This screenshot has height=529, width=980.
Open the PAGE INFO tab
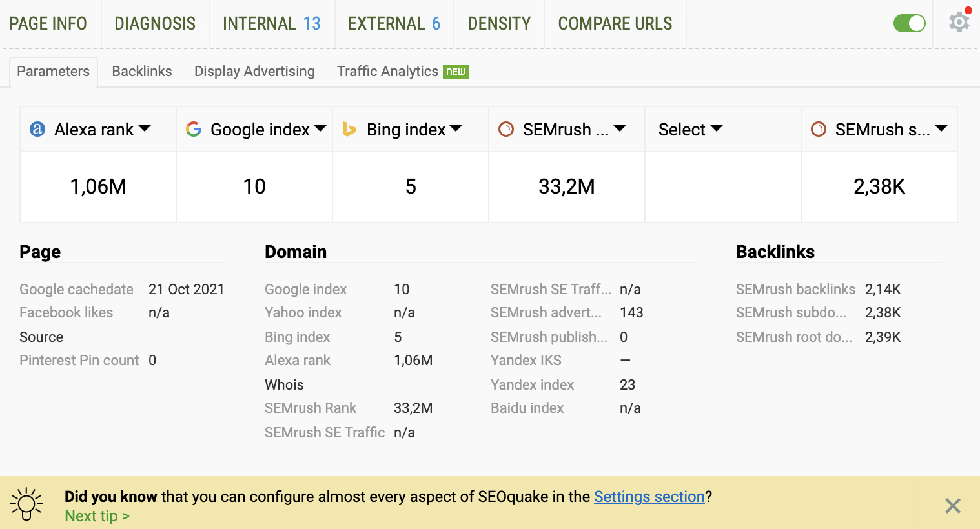(48, 24)
